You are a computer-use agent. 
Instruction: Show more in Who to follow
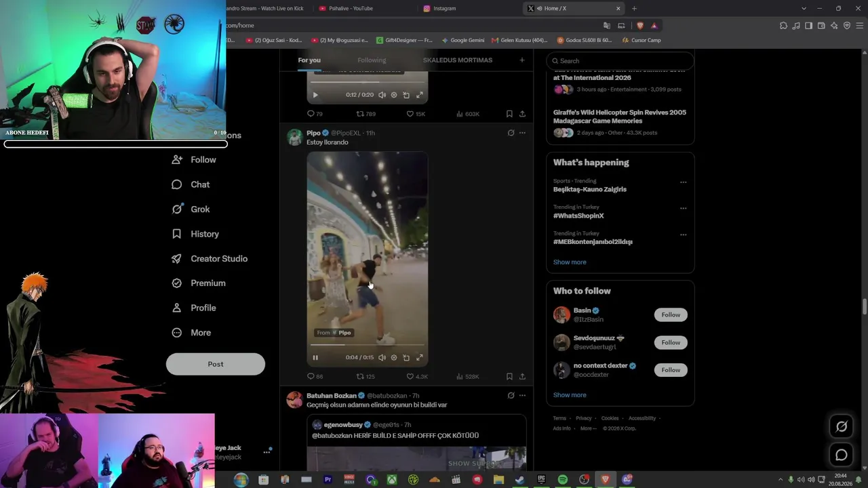pos(570,395)
